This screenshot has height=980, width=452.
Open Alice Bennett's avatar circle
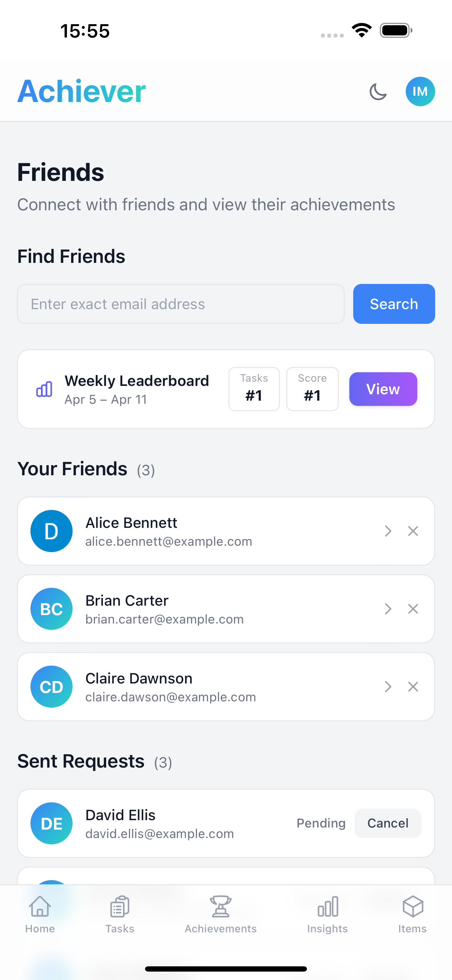(x=52, y=531)
